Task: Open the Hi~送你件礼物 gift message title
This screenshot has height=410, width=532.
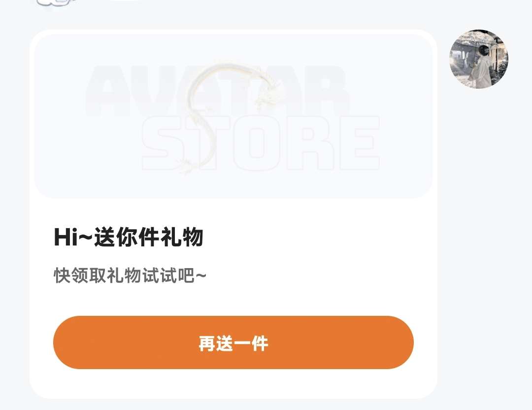Action: click(129, 237)
